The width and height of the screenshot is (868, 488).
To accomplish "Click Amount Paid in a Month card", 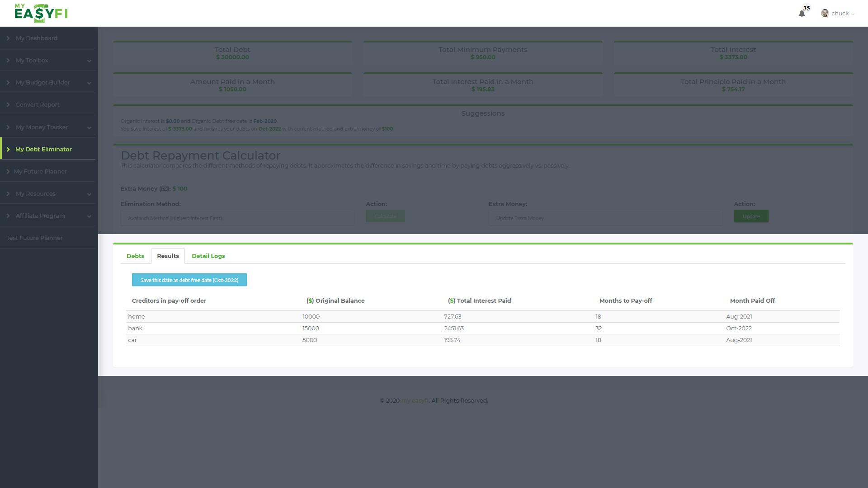I will click(232, 85).
